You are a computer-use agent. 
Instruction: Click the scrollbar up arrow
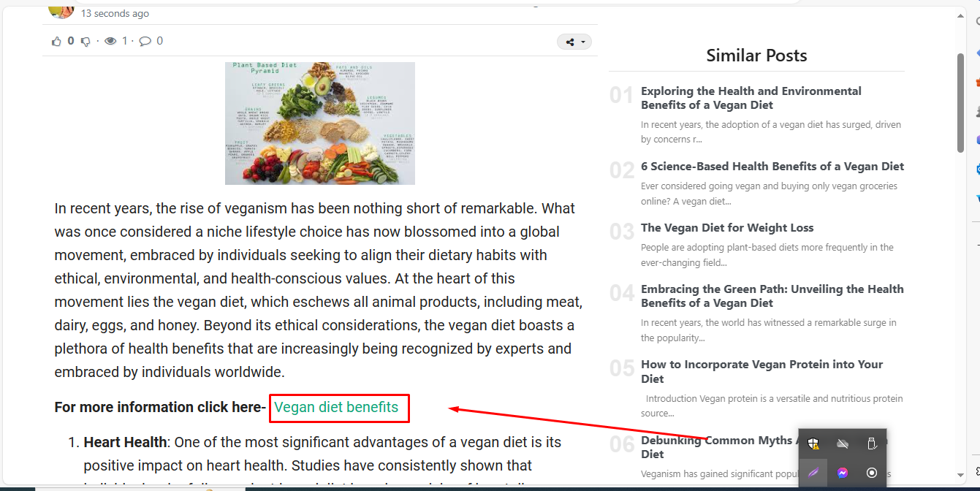tap(961, 22)
